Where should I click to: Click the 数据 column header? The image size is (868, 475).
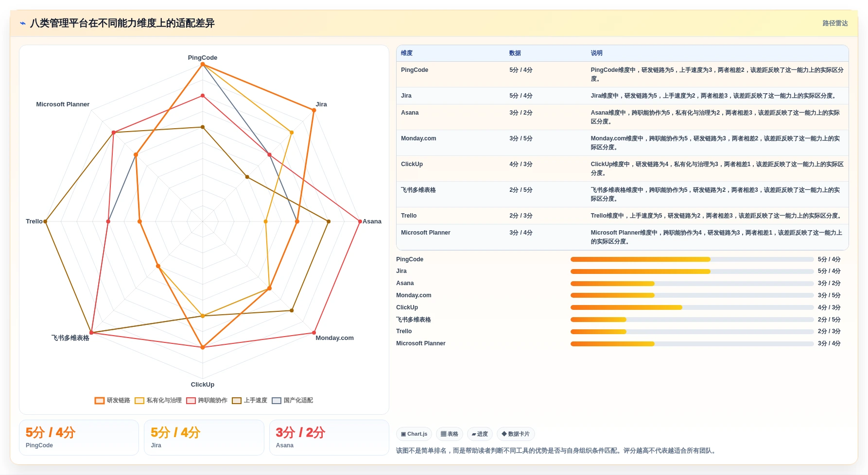click(x=515, y=53)
